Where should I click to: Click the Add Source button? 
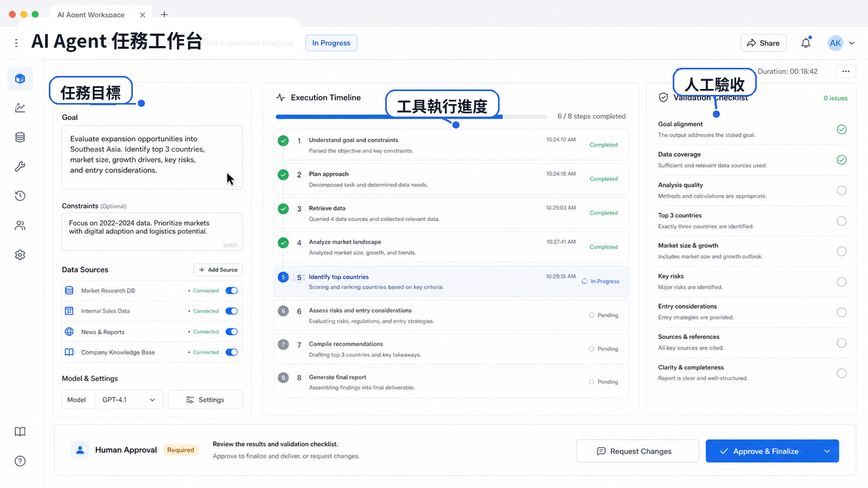(x=218, y=270)
